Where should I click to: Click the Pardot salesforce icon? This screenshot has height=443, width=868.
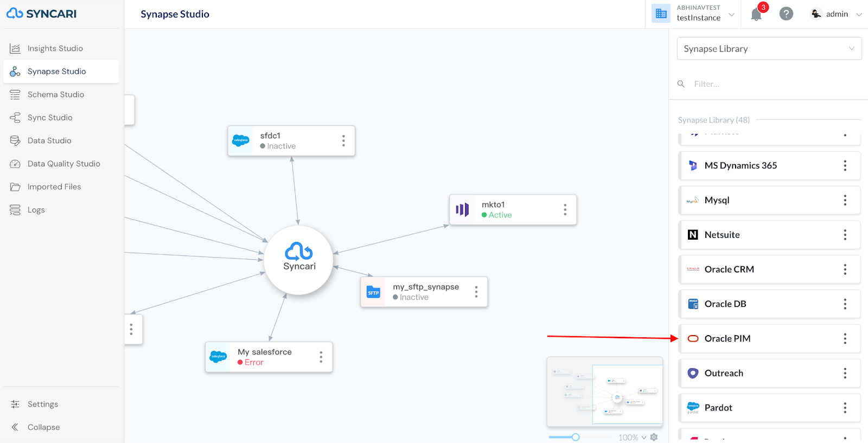coord(693,408)
